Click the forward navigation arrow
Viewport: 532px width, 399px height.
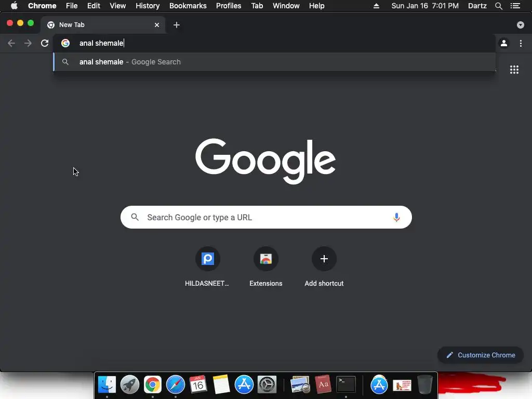pos(28,43)
